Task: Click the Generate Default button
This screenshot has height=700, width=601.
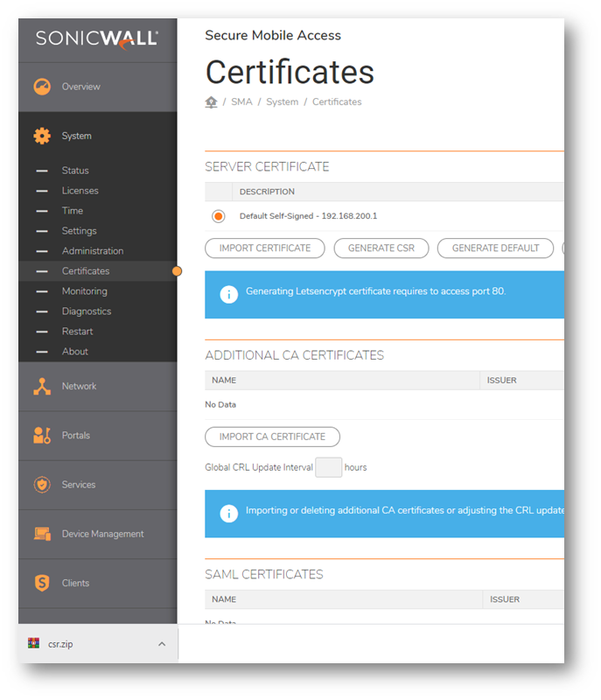Action: pos(495,248)
